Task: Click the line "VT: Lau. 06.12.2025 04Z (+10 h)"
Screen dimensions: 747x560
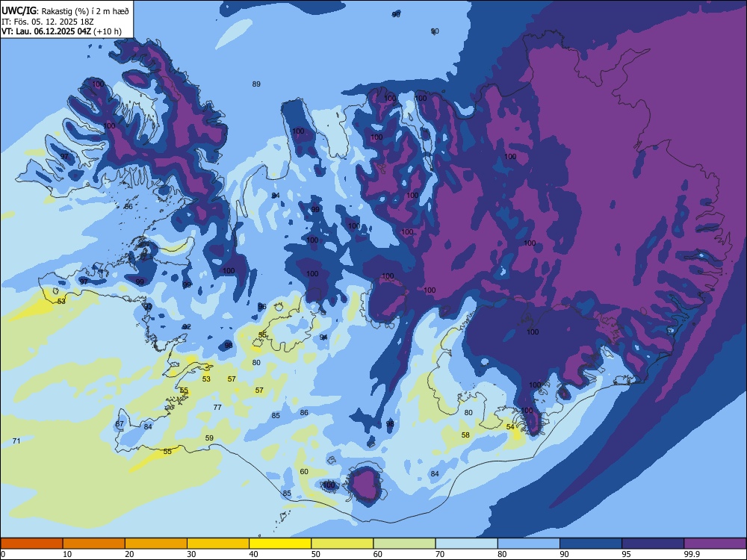Action: click(x=61, y=31)
